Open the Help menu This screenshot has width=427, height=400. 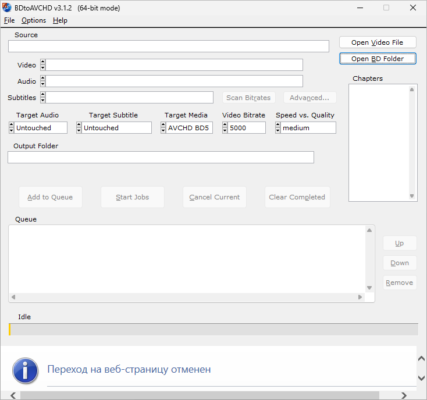click(60, 20)
